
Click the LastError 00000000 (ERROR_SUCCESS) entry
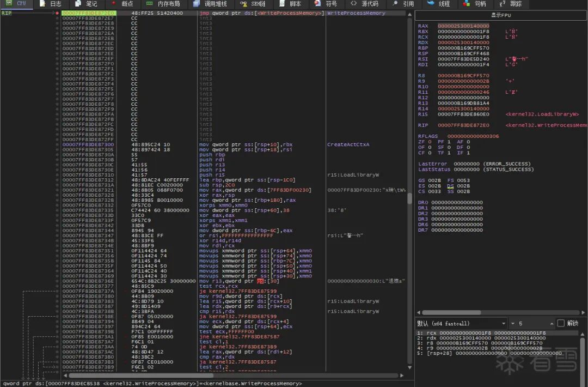pyautogui.click(x=474, y=164)
